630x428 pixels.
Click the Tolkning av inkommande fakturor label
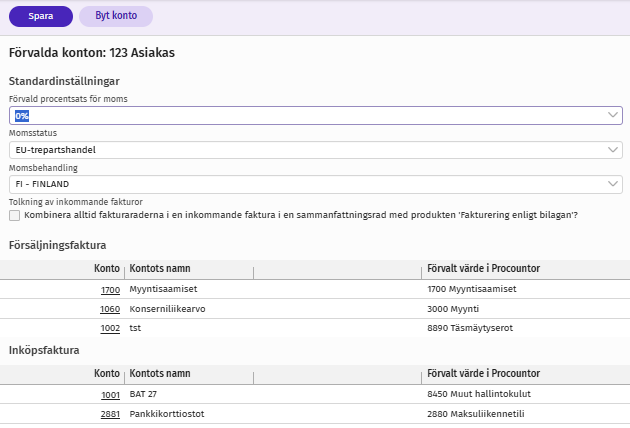[x=76, y=202]
